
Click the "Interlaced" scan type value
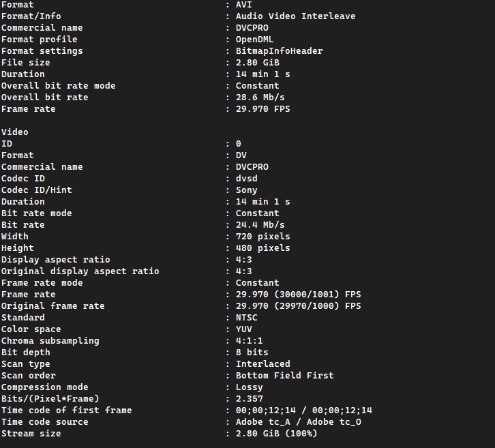(x=262, y=363)
